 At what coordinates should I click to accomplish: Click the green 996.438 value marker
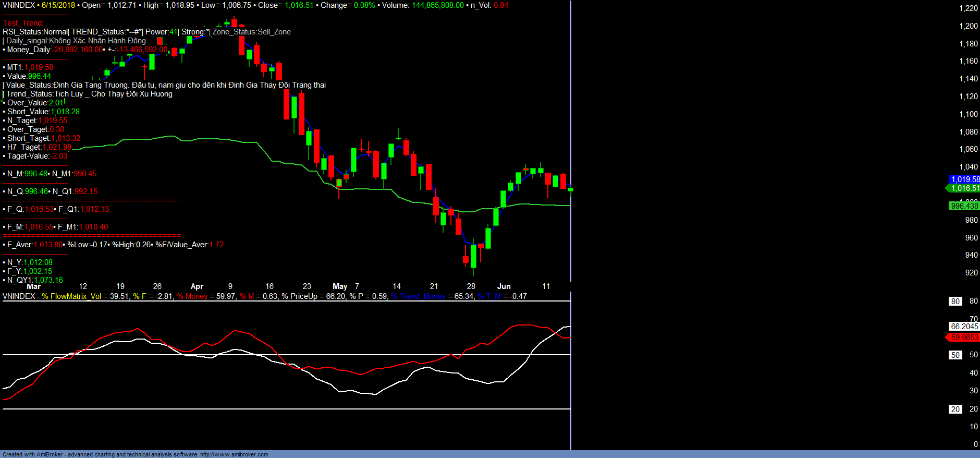tap(964, 206)
